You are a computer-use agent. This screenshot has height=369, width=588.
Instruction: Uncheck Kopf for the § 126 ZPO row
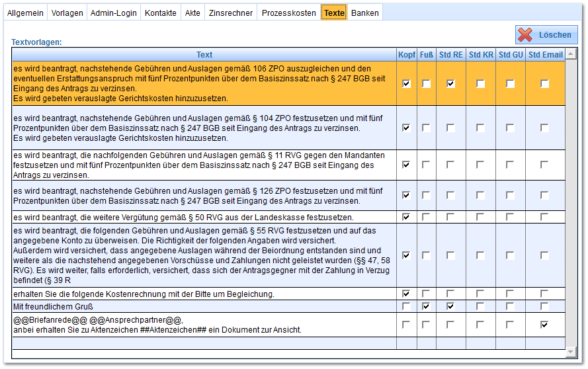[406, 195]
